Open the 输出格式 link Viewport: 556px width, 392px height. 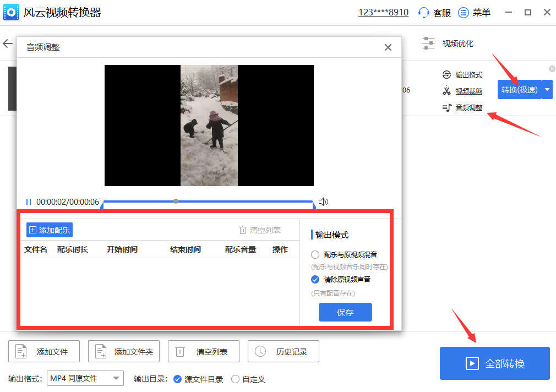469,75
